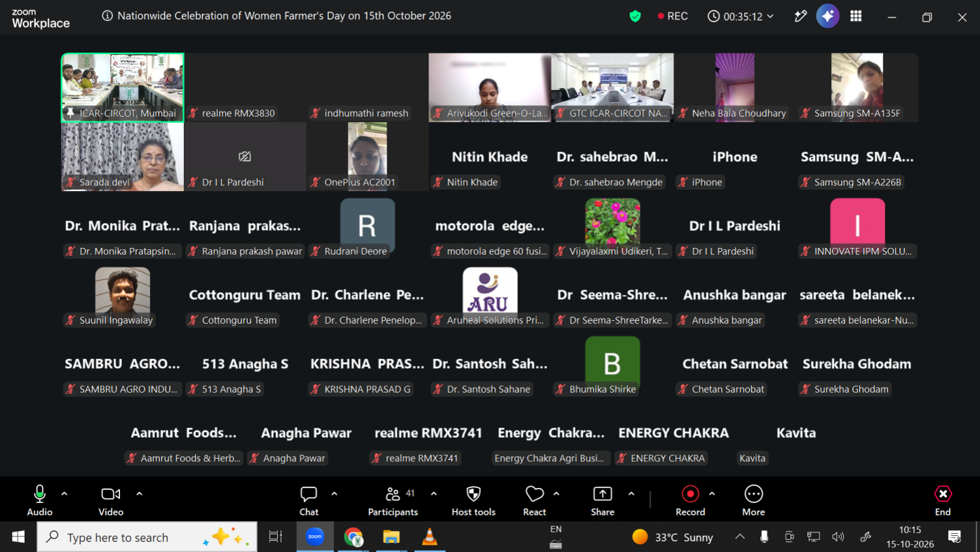
Task: Click the annotate pen icon in title bar
Action: [800, 16]
